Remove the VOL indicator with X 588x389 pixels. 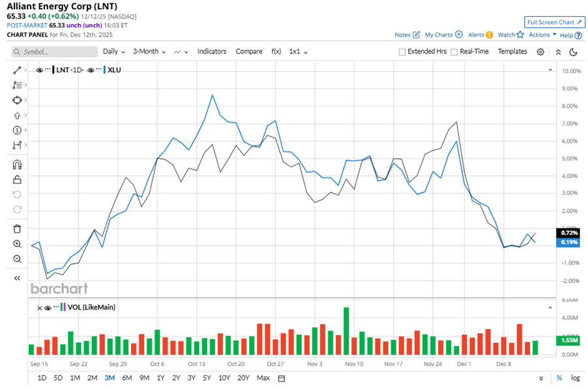coord(39,308)
